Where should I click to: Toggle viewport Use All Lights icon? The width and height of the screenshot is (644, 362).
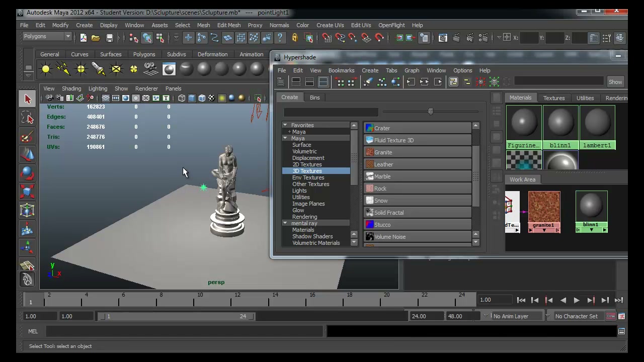pos(222,98)
